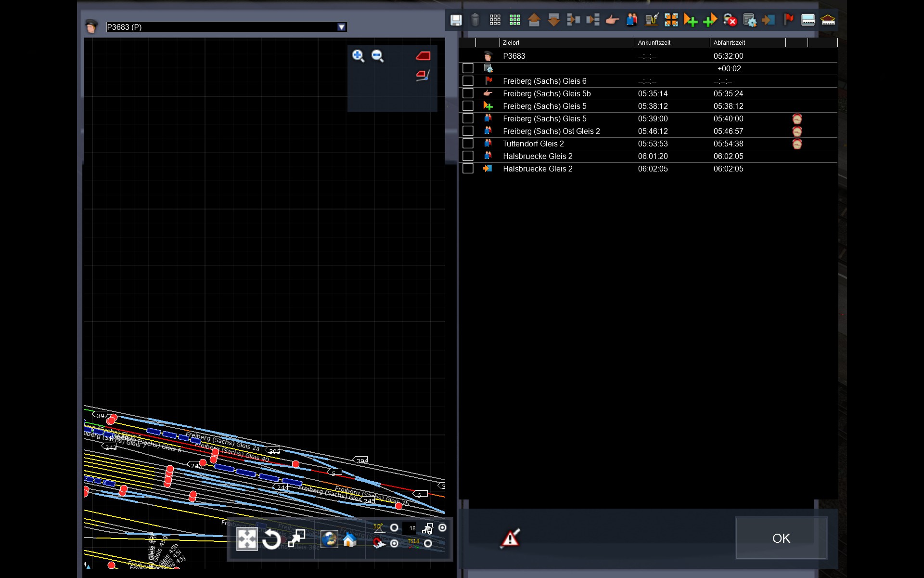The width and height of the screenshot is (924, 578).
Task: Zoom in on the 2D track map
Action: click(358, 56)
